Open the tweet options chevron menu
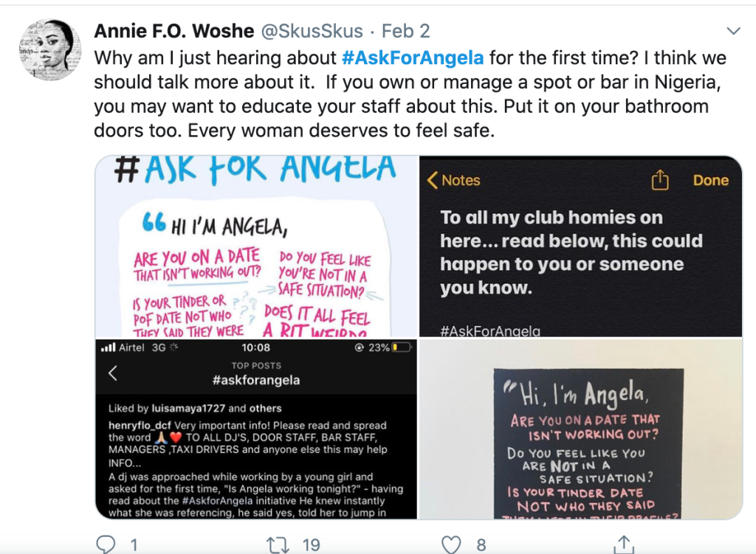This screenshot has width=756, height=554. [733, 31]
